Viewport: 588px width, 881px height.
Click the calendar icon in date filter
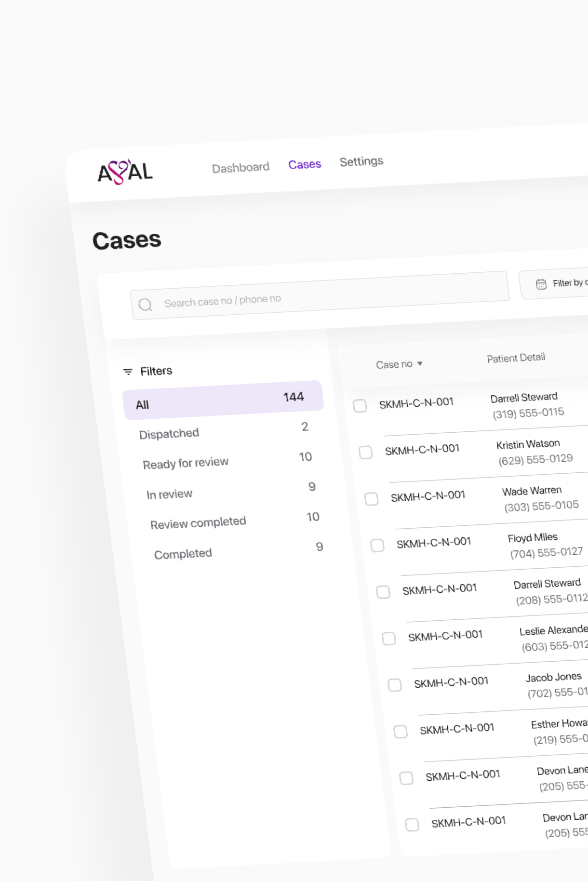tap(541, 284)
